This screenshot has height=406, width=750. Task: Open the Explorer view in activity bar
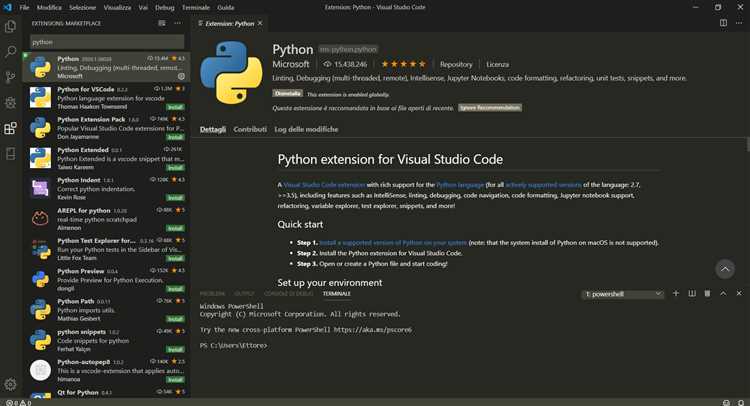[x=10, y=26]
